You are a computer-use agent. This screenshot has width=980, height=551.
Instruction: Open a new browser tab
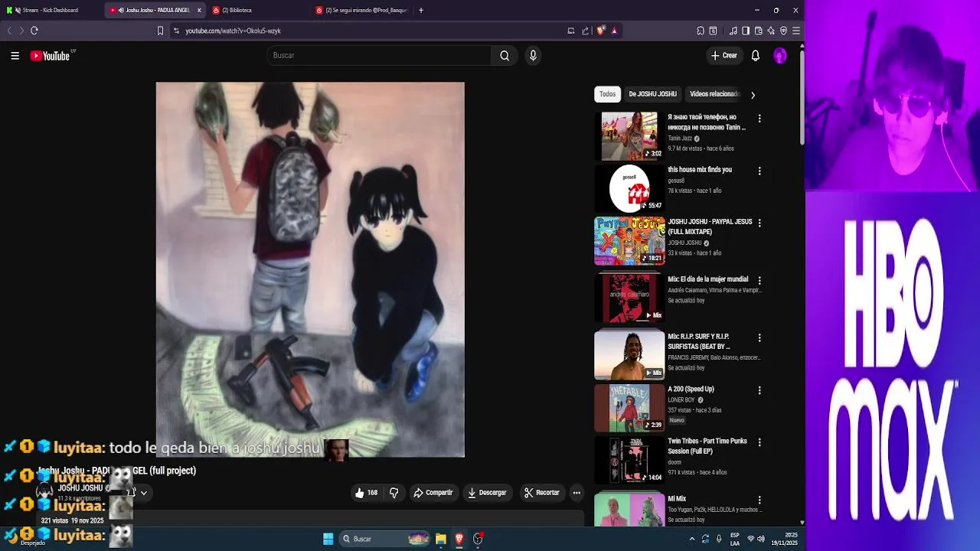pos(421,10)
